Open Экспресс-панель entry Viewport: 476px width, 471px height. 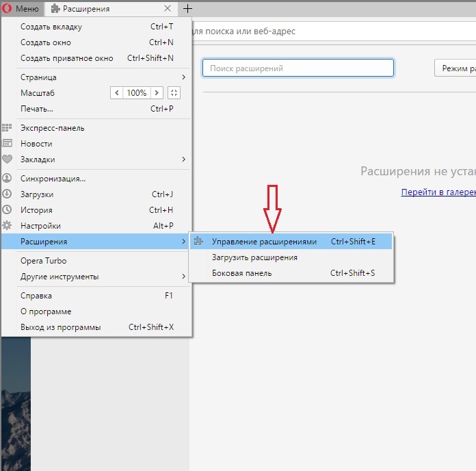pyautogui.click(x=97, y=128)
